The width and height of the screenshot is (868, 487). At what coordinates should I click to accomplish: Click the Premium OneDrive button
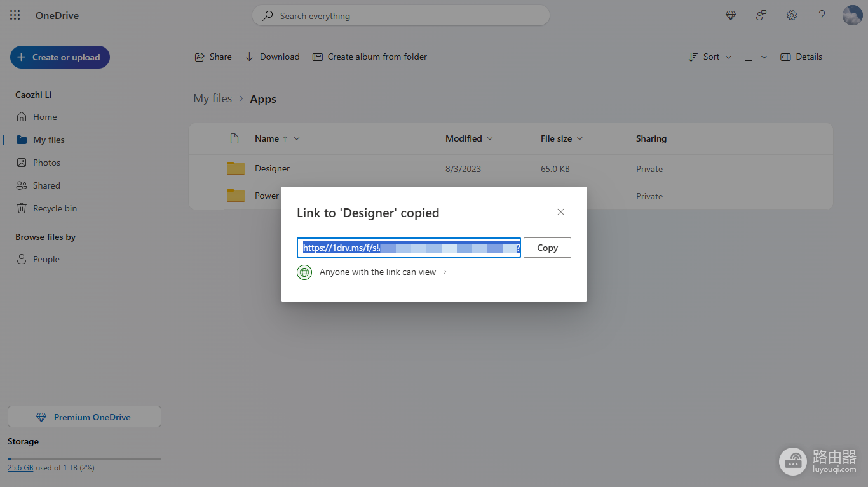point(85,417)
